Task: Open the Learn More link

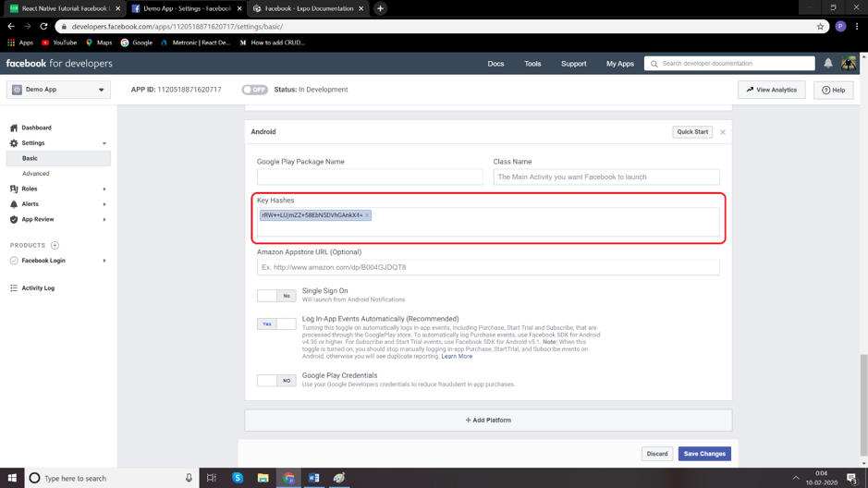Action: [457, 357]
